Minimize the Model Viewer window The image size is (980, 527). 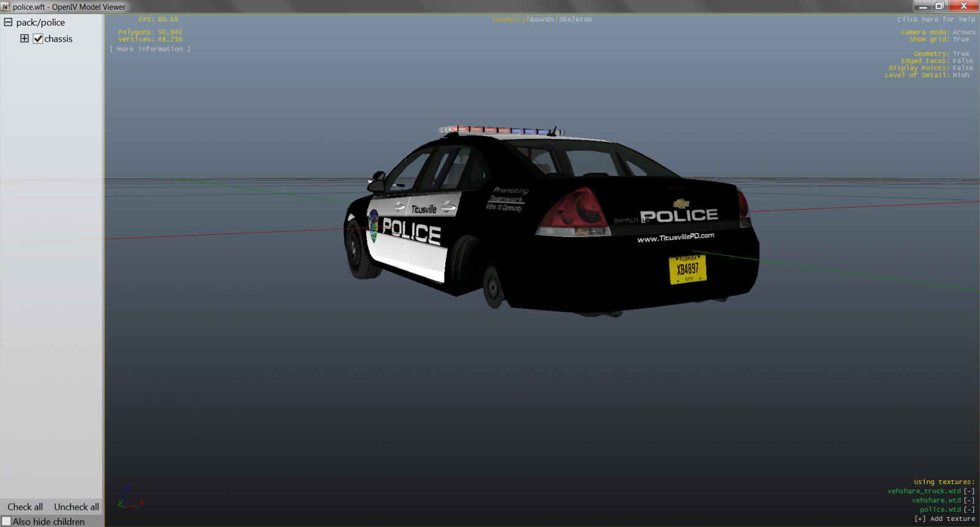pos(922,6)
